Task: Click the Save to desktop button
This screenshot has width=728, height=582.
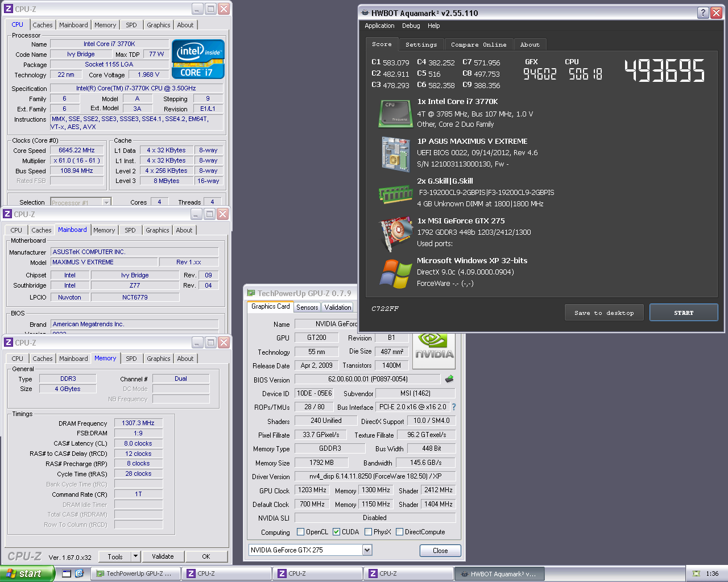Action: [604, 313]
